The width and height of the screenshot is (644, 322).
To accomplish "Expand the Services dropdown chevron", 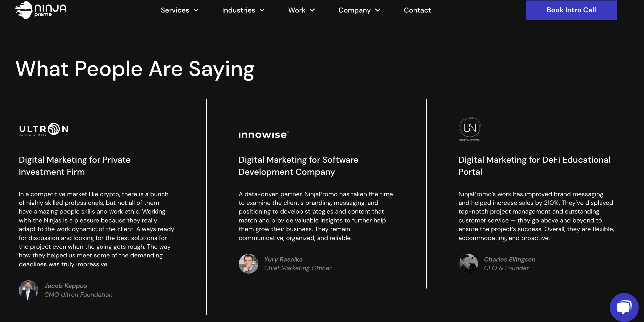I will tap(196, 10).
